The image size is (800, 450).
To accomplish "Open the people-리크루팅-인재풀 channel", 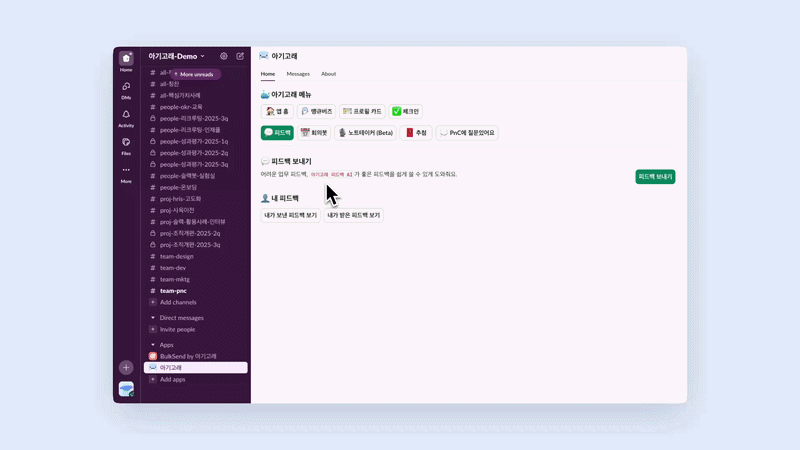I will [196, 130].
